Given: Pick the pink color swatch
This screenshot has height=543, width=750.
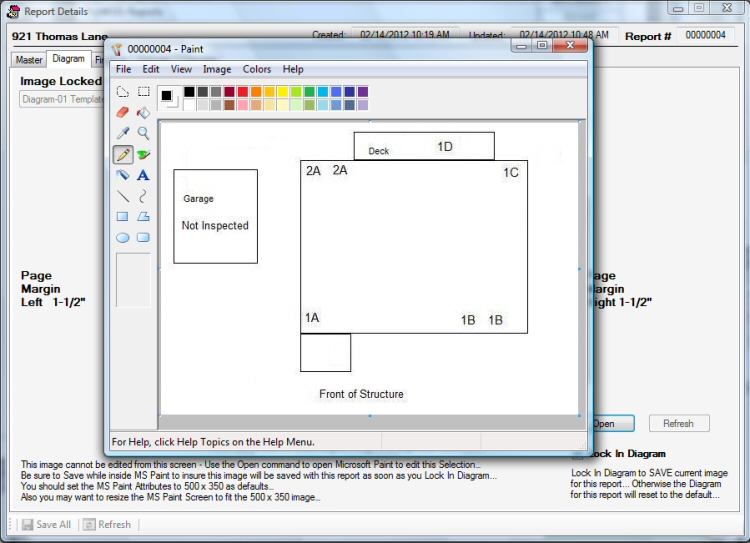Looking at the screenshot, I should pos(243,105).
